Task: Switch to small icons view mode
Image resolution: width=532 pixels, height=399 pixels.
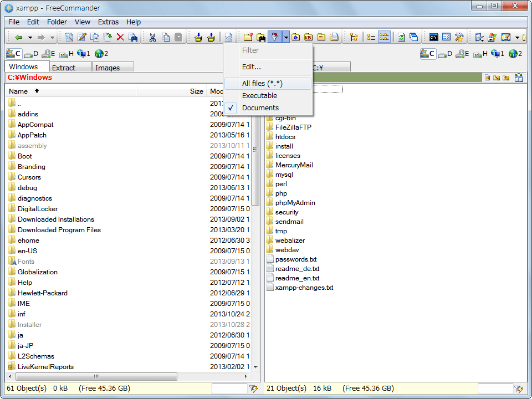Action: point(384,37)
